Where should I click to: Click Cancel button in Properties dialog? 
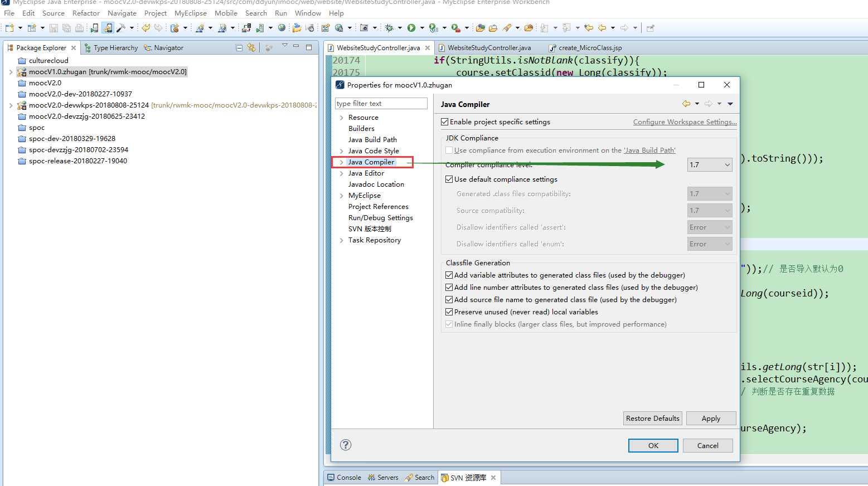coord(708,445)
